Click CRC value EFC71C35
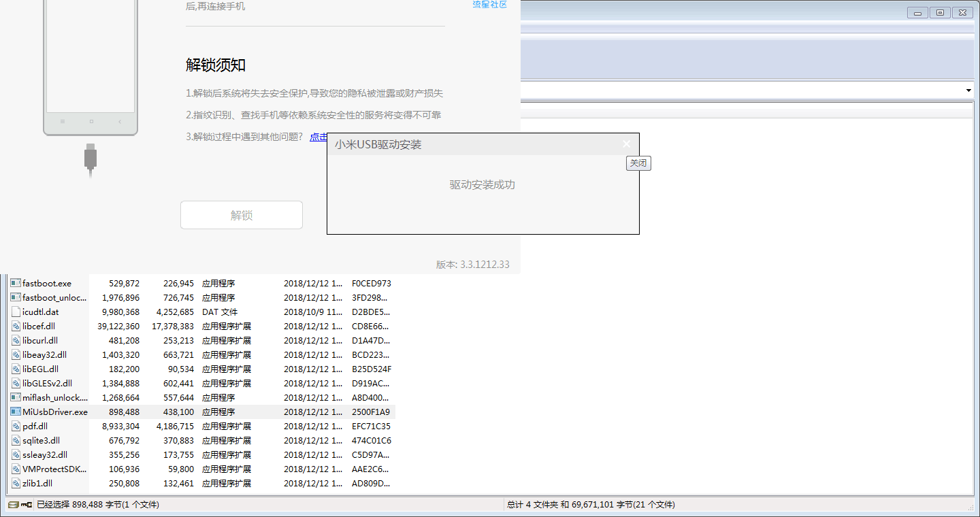Image resolution: width=980 pixels, height=517 pixels. pos(372,426)
